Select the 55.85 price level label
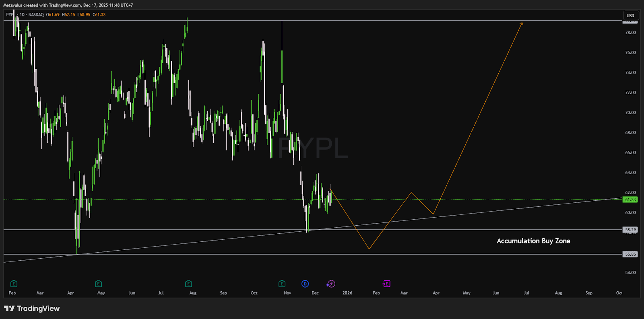The height and width of the screenshot is (319, 644). click(630, 254)
